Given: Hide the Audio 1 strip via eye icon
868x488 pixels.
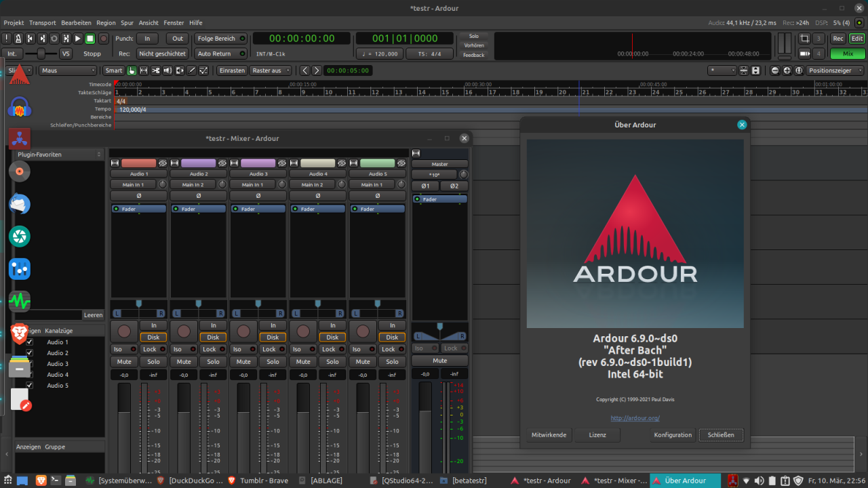Looking at the screenshot, I should pos(162,163).
